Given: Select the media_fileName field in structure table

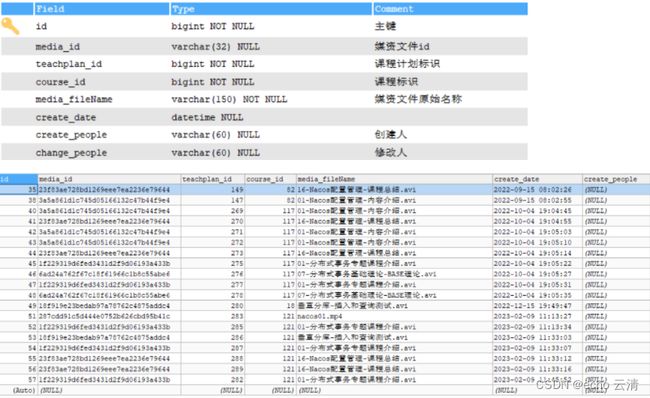Looking at the screenshot, I should [x=74, y=100].
